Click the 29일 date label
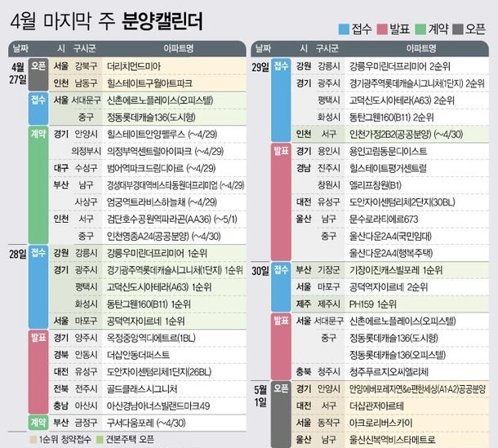 tap(260, 67)
